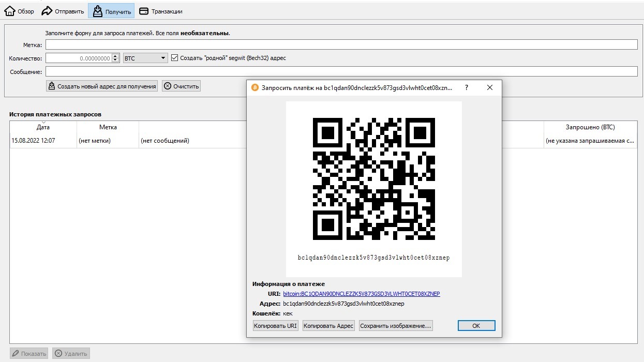
Task: Click the bitcoin icon in dialog title
Action: click(254, 88)
